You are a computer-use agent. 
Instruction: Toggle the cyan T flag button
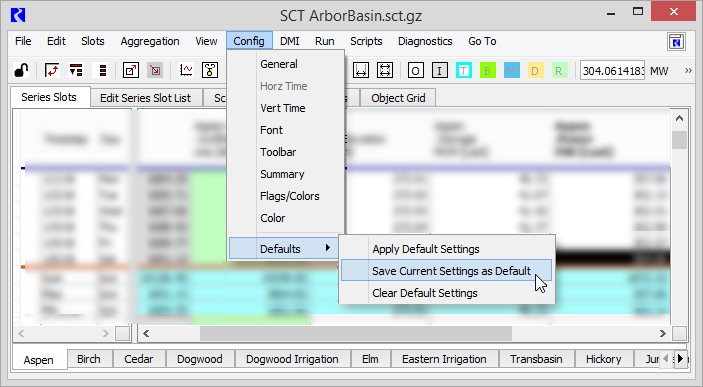pyautogui.click(x=464, y=70)
